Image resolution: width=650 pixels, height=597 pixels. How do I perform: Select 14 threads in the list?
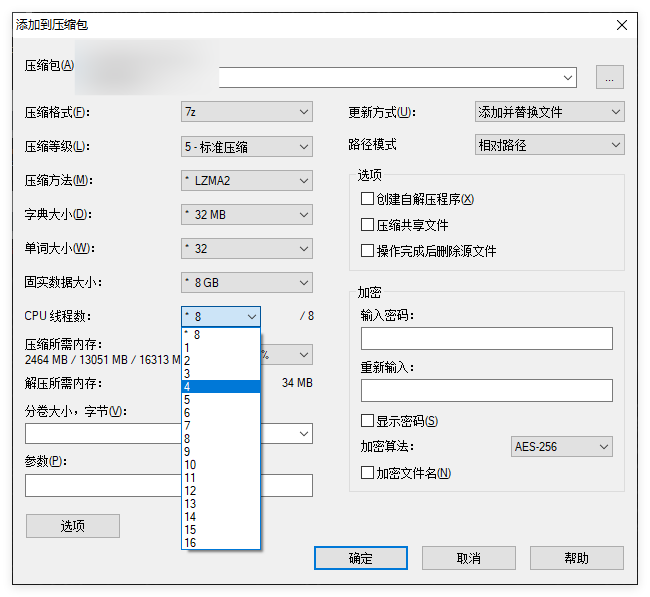point(221,517)
